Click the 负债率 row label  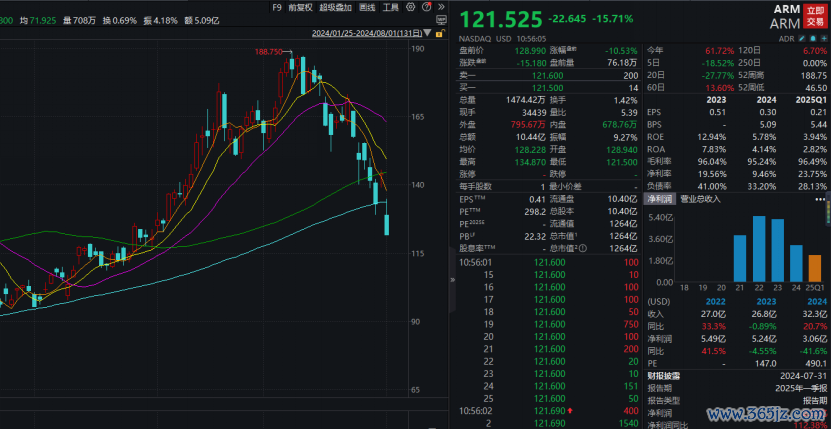(659, 187)
